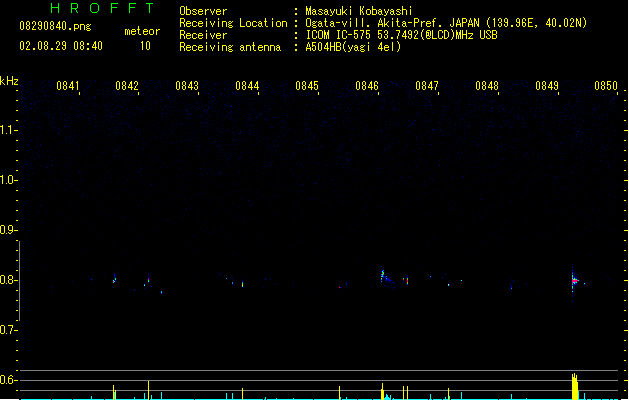Click the 0849 time axis label
Viewport: 629px width, 400px height.
pyautogui.click(x=547, y=86)
